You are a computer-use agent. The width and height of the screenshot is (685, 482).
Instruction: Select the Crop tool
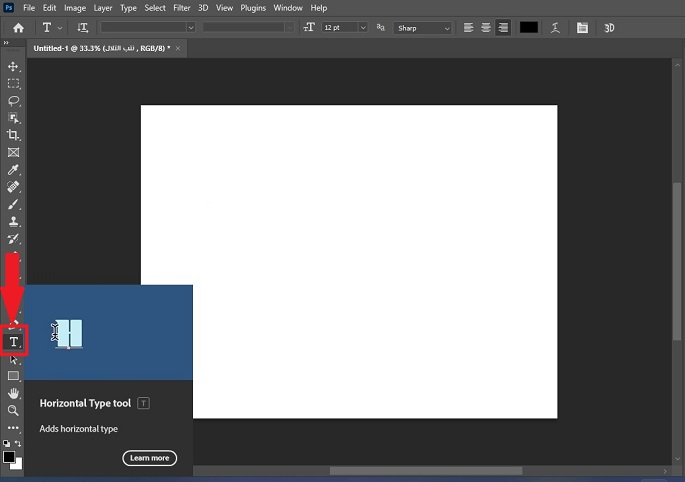click(x=13, y=135)
